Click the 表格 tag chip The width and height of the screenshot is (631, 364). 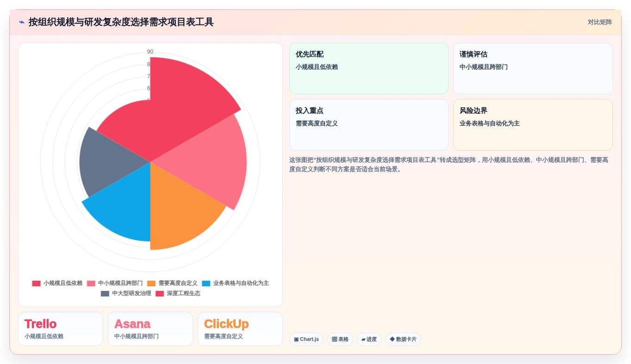click(340, 339)
